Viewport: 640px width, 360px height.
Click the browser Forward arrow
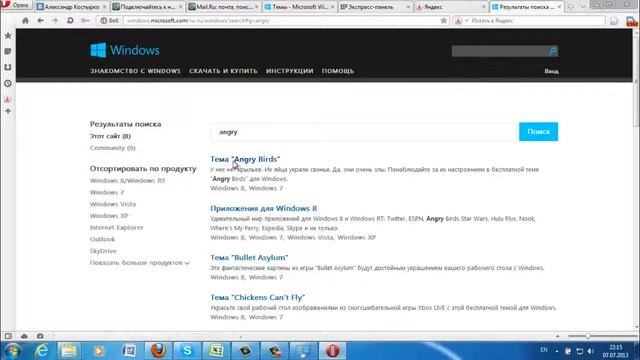click(x=55, y=20)
